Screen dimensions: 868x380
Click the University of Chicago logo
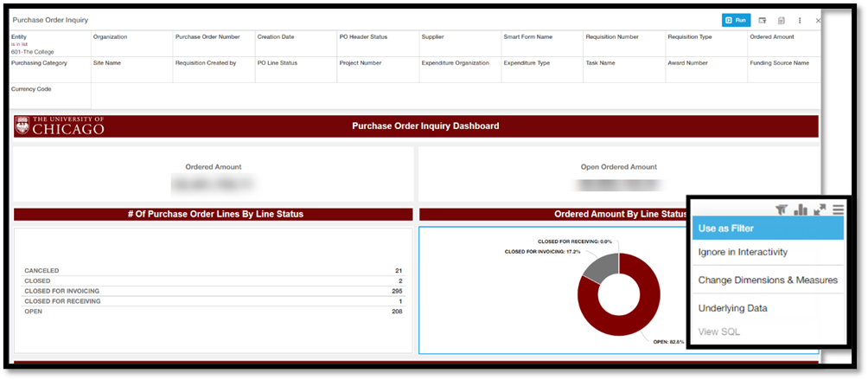coord(60,126)
